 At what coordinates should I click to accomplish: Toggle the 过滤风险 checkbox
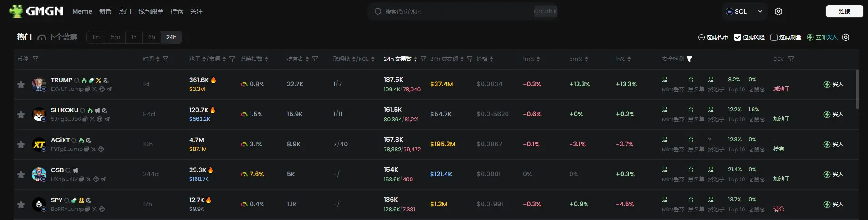coord(738,37)
